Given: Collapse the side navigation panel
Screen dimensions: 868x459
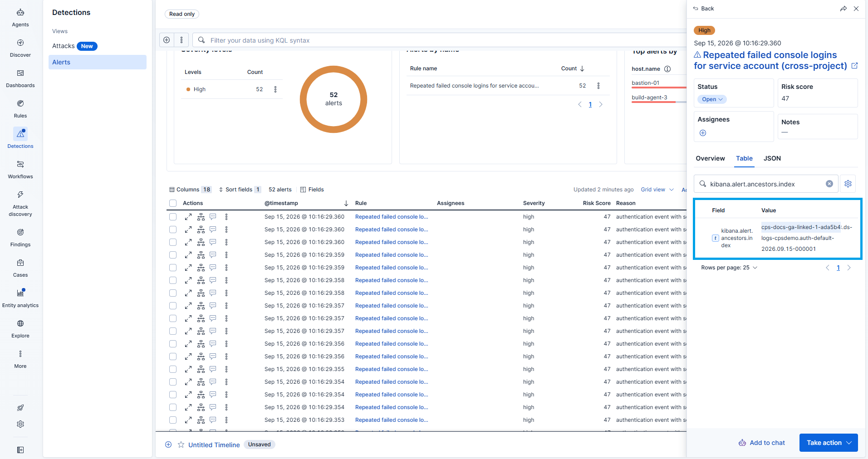Looking at the screenshot, I should click(20, 450).
